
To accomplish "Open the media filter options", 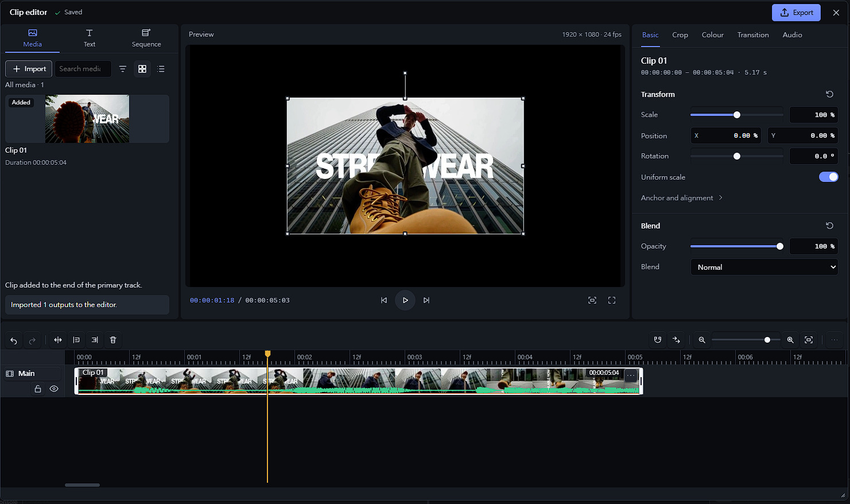I will 123,69.
